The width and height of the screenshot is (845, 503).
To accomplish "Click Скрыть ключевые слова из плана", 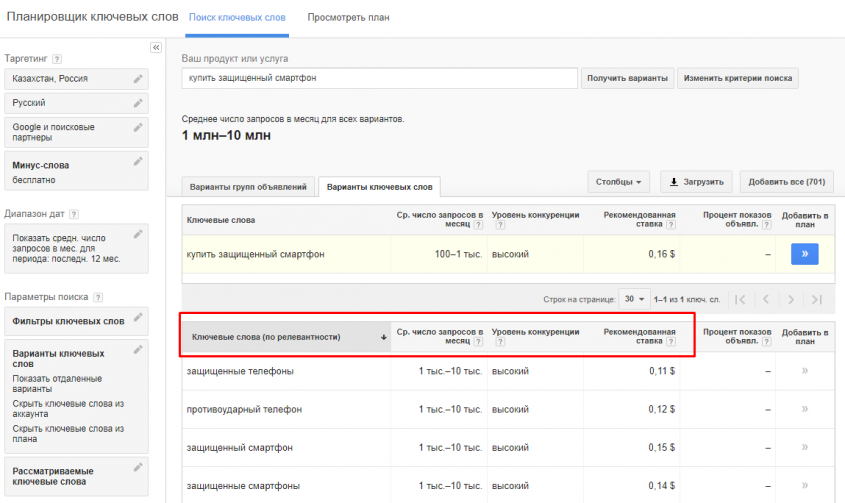I will coord(68,433).
